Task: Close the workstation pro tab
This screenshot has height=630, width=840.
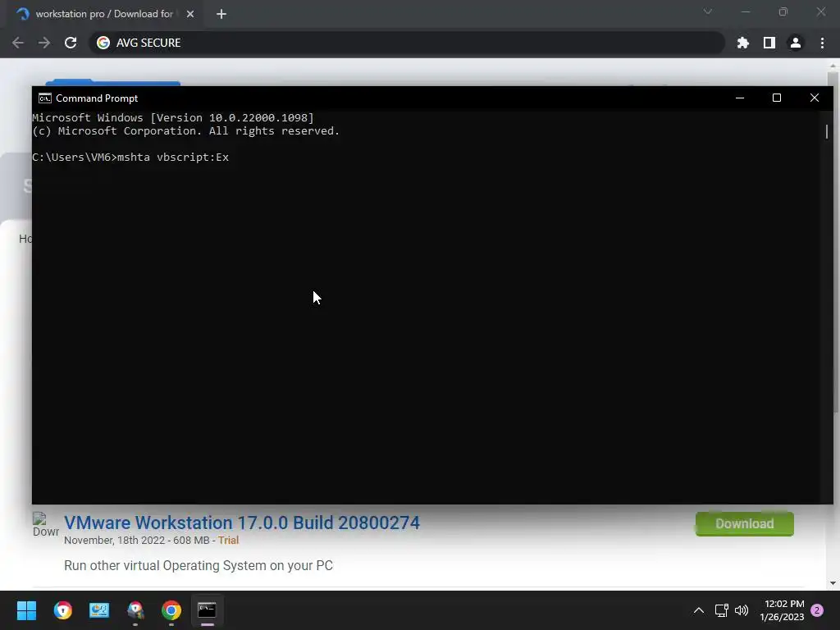Action: (x=190, y=14)
